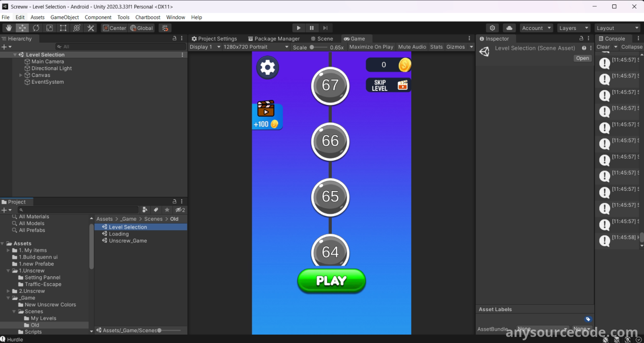
Task: Switch to the Scene tab
Action: 322,39
